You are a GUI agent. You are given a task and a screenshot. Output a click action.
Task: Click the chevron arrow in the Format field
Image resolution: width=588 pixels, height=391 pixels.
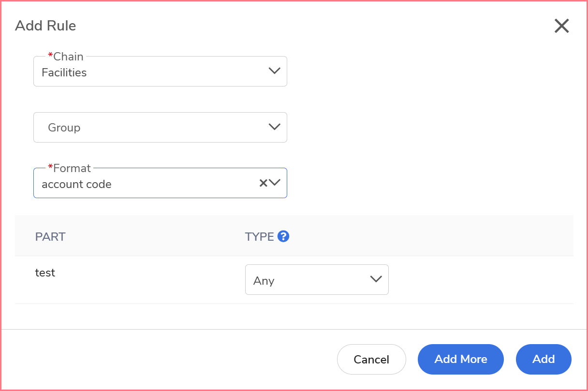click(275, 183)
